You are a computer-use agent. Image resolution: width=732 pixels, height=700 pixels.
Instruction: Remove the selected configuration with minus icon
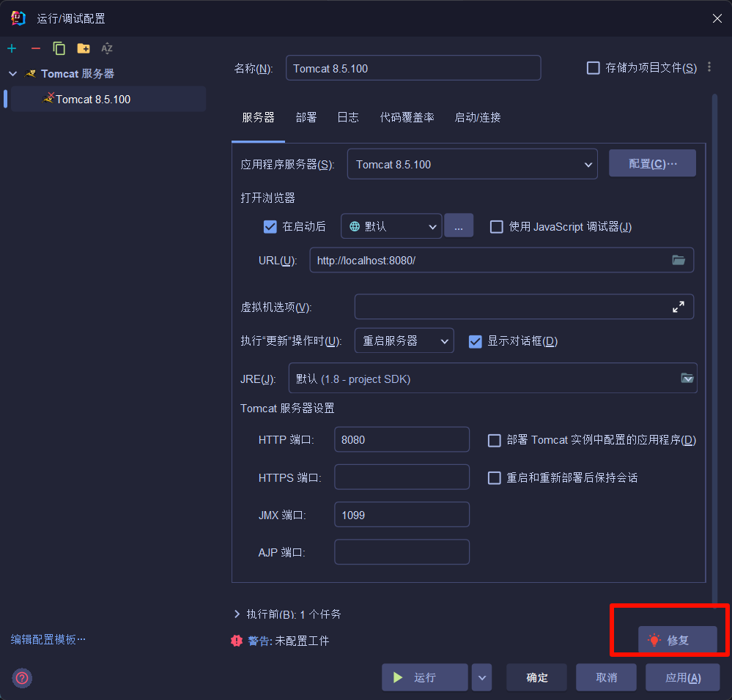pyautogui.click(x=36, y=48)
